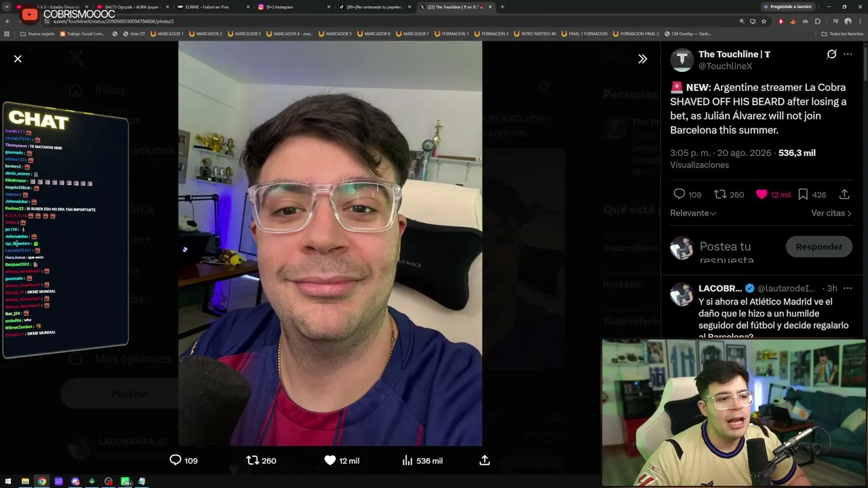Open the Nueva carpeta bookmark folder
This screenshot has width=868, height=488.
coord(37,33)
